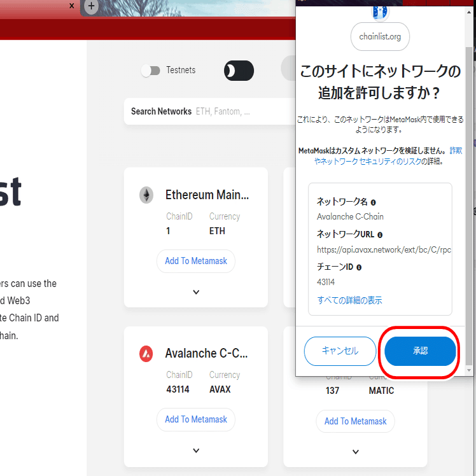Click the AVAX currency value
476x476 pixels.
(x=220, y=389)
